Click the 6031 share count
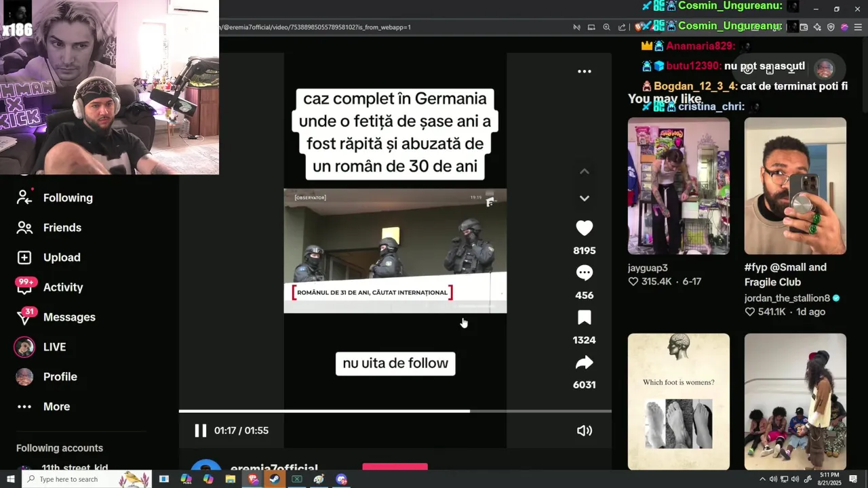Image resolution: width=868 pixels, height=488 pixels. [x=584, y=385]
